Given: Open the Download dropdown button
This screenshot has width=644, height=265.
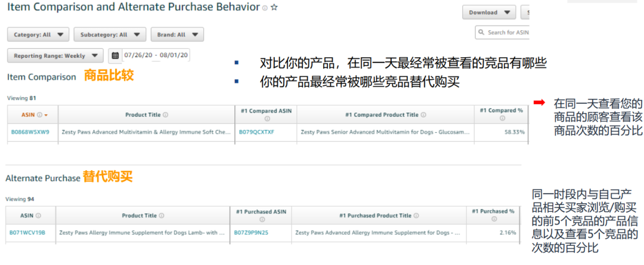Looking at the screenshot, I should 489,13.
